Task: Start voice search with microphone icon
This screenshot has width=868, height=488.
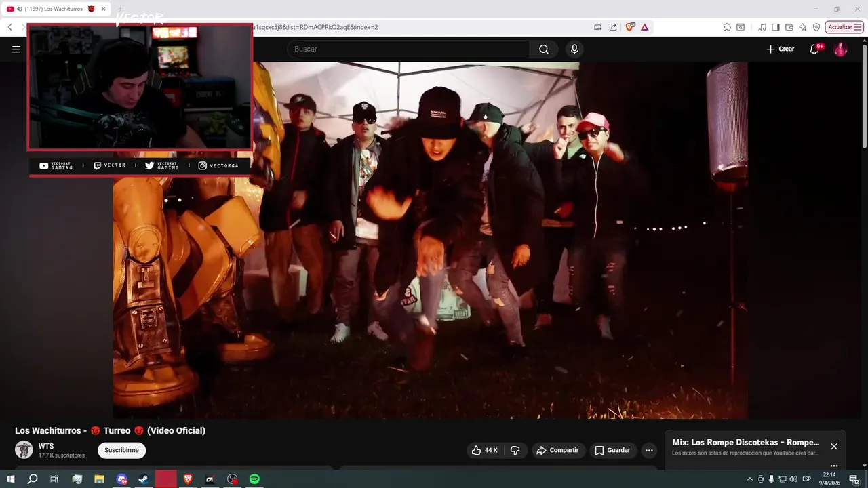Action: (x=574, y=49)
